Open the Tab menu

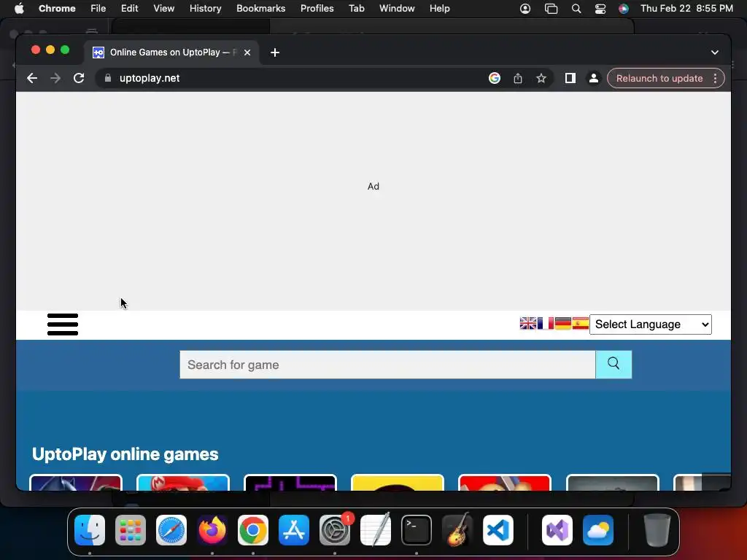pyautogui.click(x=356, y=9)
